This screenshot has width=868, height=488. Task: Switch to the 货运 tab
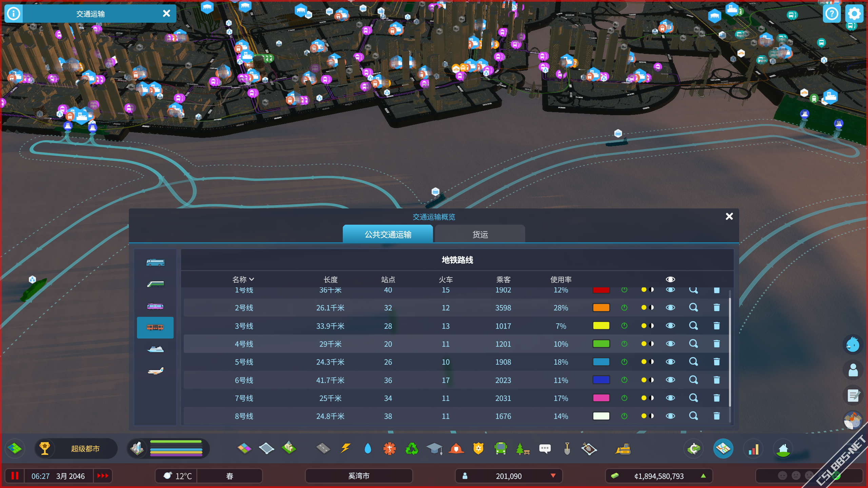[480, 234]
